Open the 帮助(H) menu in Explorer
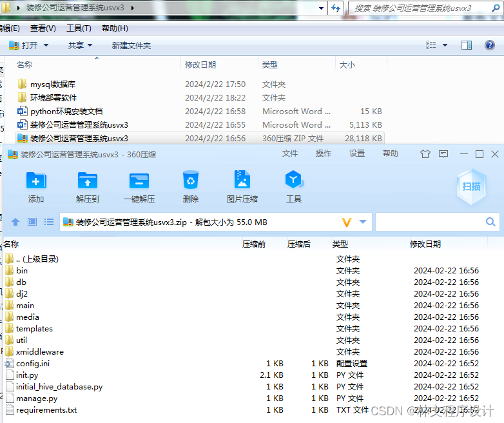 (115, 28)
